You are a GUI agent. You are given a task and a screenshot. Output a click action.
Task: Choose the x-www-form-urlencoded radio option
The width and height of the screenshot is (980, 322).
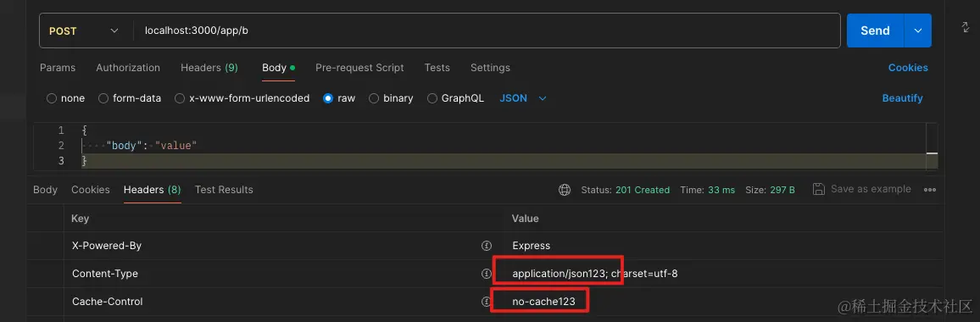(180, 98)
